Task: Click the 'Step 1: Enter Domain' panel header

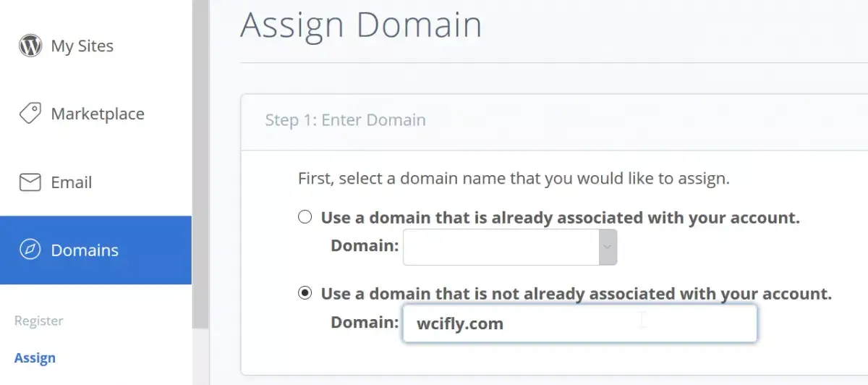Action: pyautogui.click(x=554, y=120)
